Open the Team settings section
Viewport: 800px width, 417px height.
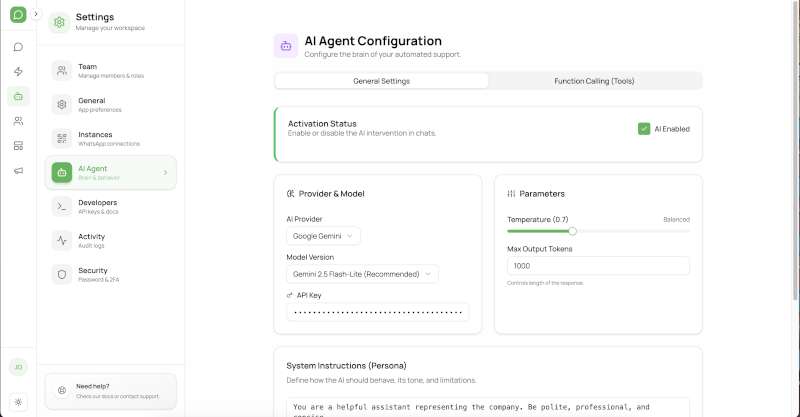pyautogui.click(x=111, y=70)
